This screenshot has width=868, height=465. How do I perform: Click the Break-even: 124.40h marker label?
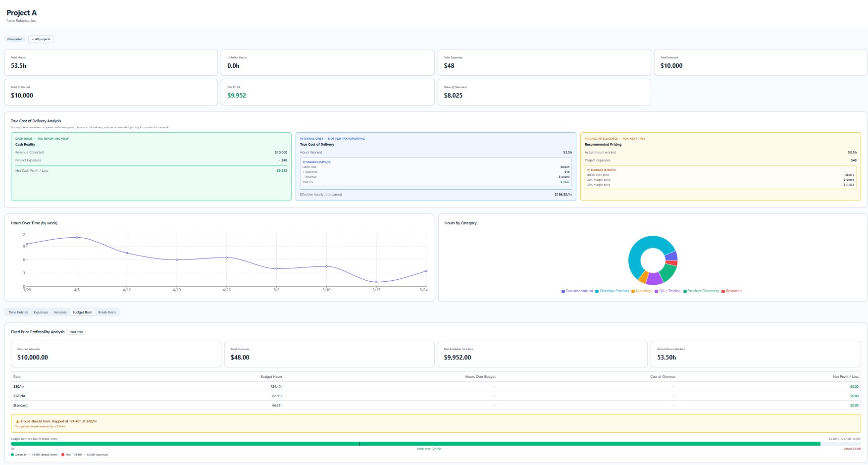(429, 449)
